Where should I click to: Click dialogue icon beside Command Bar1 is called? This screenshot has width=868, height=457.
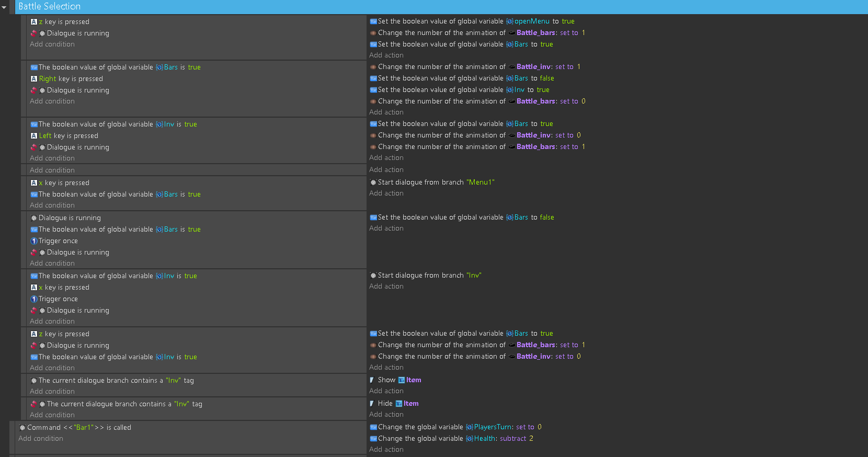pos(22,428)
